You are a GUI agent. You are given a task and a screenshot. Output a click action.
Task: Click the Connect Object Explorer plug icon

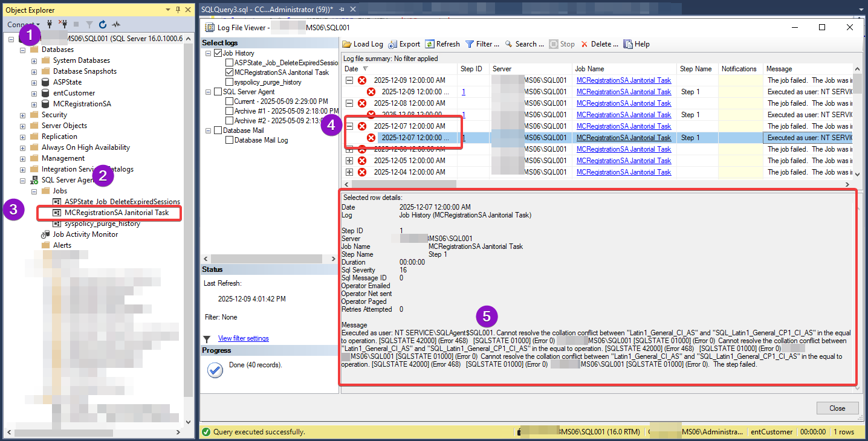coord(49,24)
